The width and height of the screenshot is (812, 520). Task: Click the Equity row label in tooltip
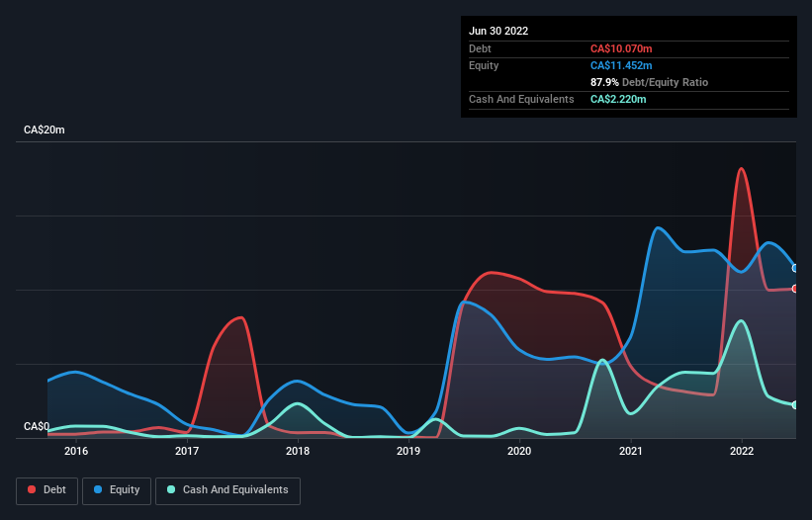pyautogui.click(x=484, y=65)
